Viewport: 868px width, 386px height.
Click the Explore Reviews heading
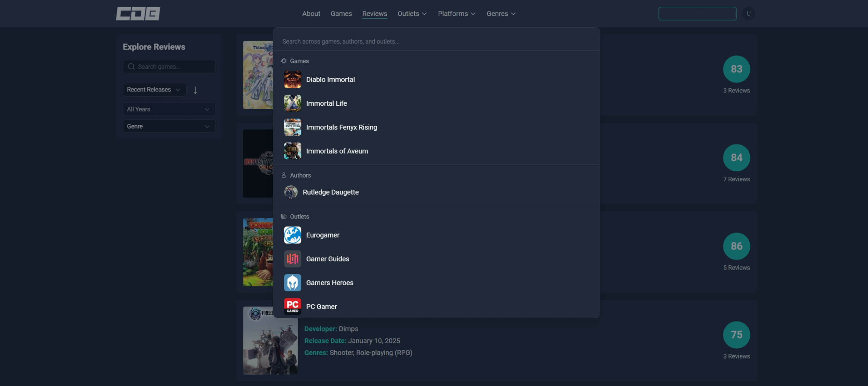point(154,47)
